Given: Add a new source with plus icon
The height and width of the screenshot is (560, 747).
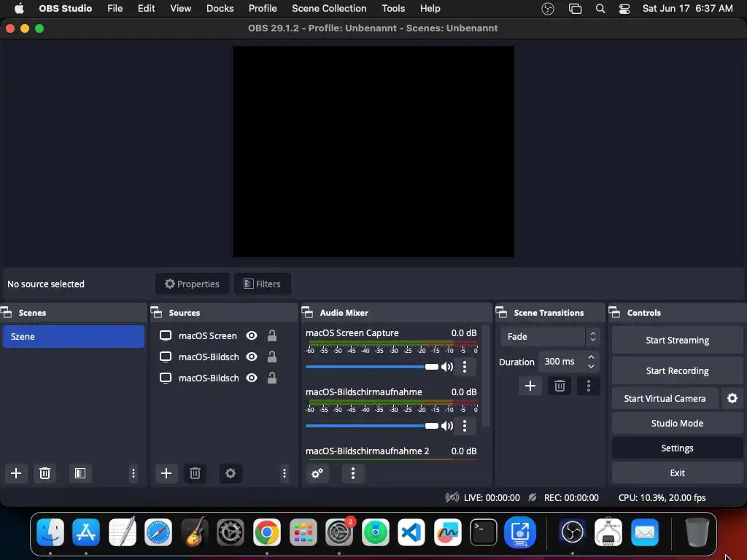Looking at the screenshot, I should (166, 473).
